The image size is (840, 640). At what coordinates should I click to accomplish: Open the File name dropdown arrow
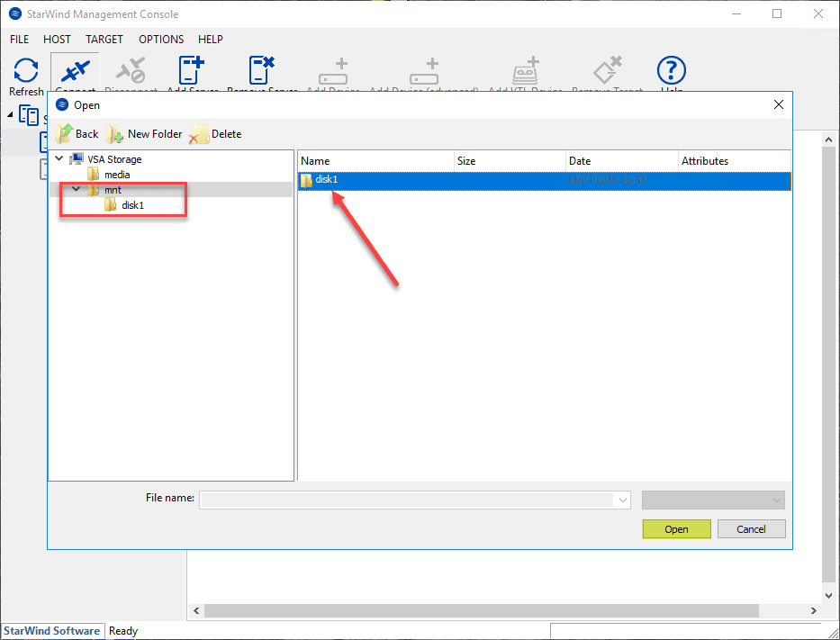click(622, 500)
